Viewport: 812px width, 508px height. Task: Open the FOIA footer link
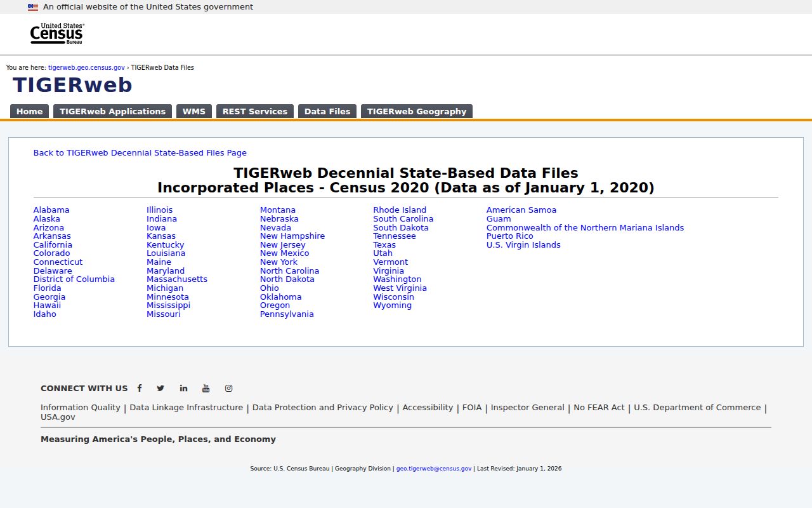click(472, 408)
